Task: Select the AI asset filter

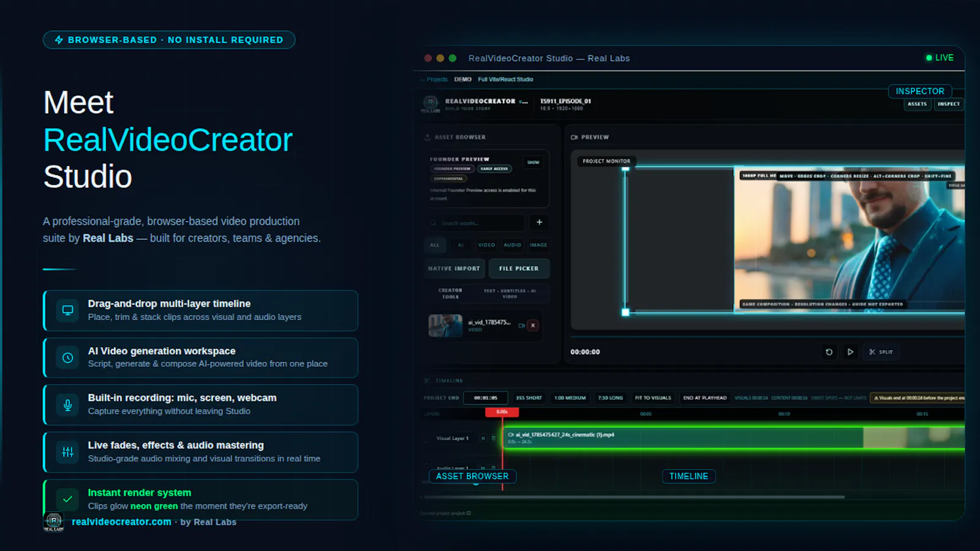Action: point(461,245)
